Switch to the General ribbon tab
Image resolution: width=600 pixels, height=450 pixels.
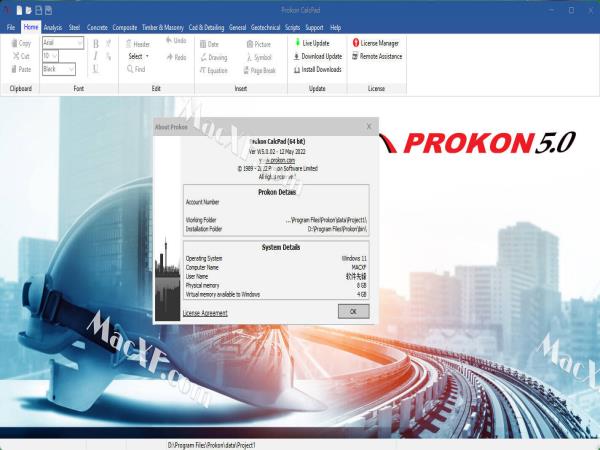click(238, 28)
